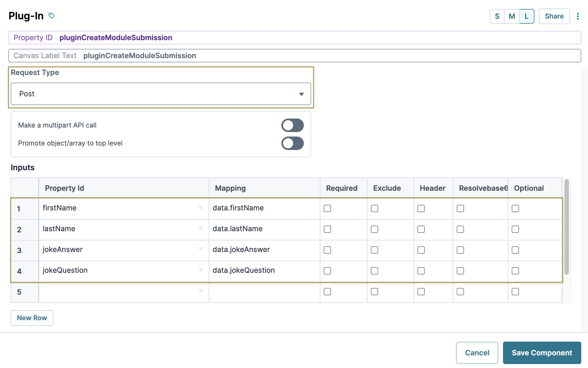Check Resolvebase64 for lastName row
Screen dimensions: 588x368
pyautogui.click(x=460, y=229)
